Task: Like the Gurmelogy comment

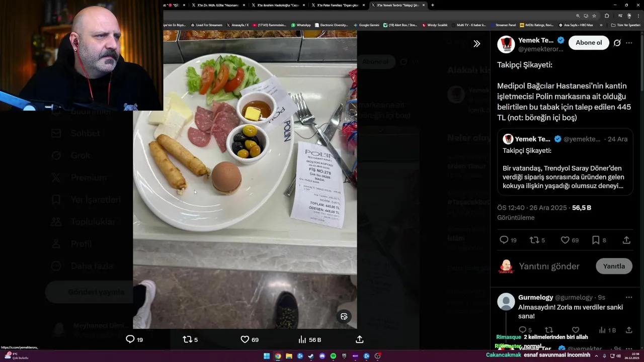Action: pyautogui.click(x=576, y=330)
